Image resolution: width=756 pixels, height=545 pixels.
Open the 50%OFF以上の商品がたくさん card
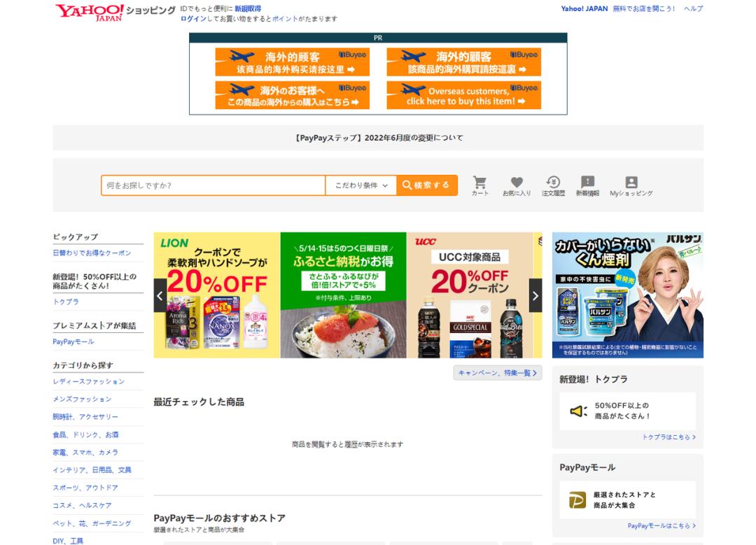coord(628,411)
